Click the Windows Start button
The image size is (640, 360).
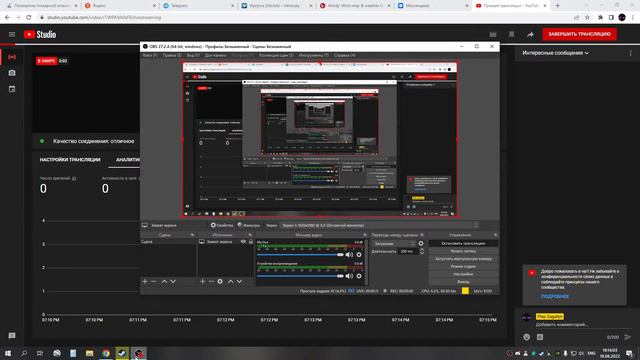(8, 353)
